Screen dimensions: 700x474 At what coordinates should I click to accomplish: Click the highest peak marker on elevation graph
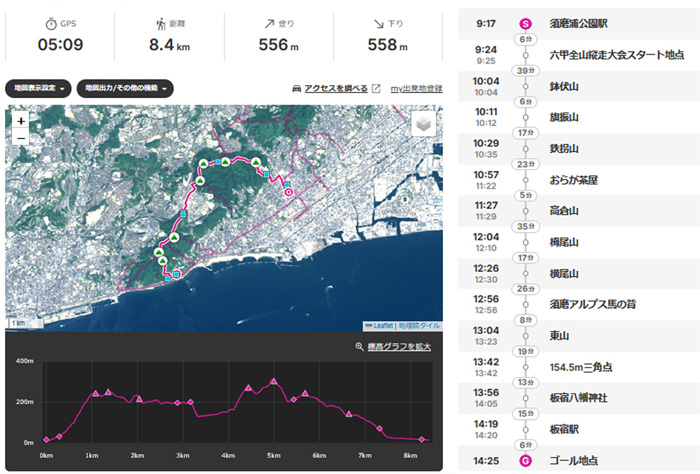pyautogui.click(x=272, y=381)
